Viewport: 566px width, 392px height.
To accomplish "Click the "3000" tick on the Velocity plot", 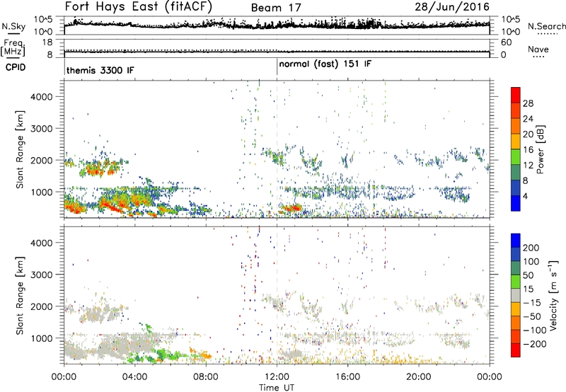I will click(41, 275).
